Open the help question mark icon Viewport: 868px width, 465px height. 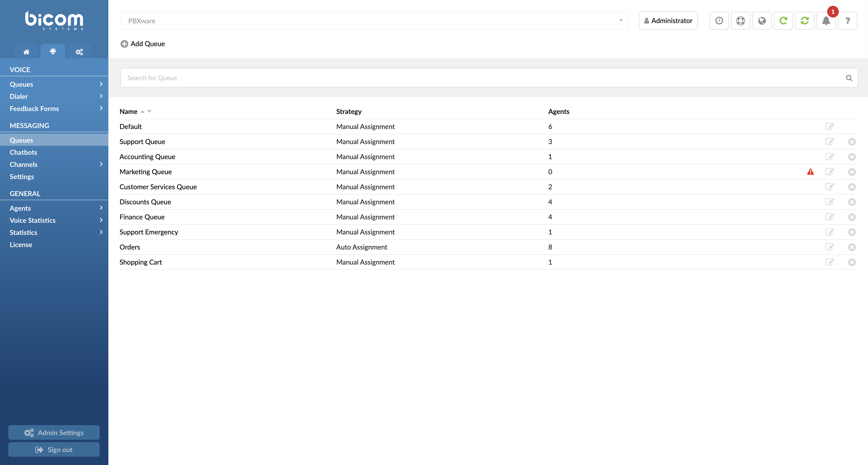(847, 21)
